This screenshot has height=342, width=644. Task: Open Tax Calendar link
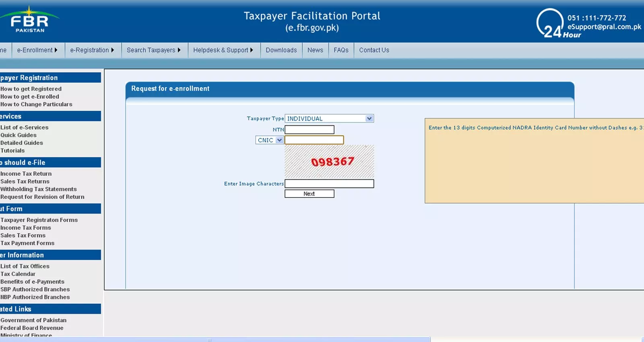pyautogui.click(x=18, y=274)
